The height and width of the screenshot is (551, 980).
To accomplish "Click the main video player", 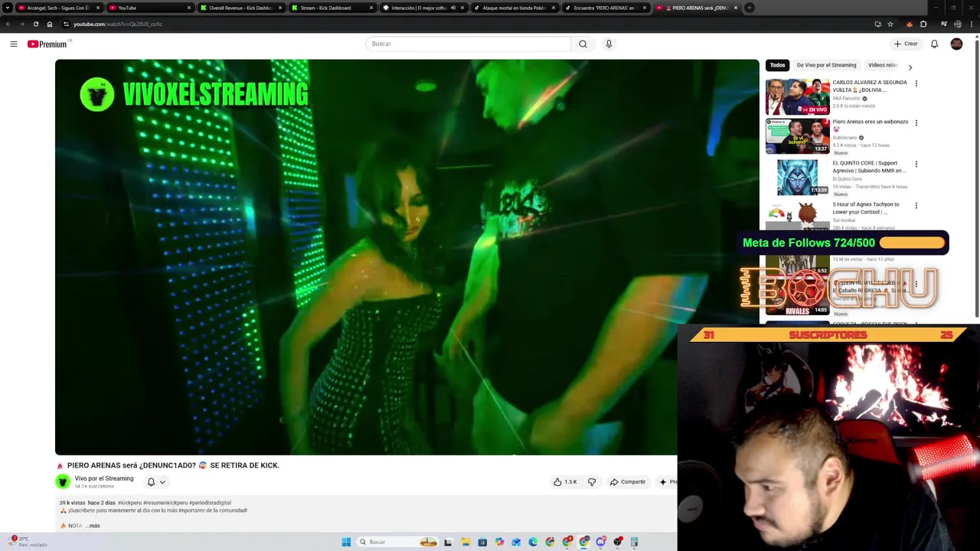I will 407,257.
